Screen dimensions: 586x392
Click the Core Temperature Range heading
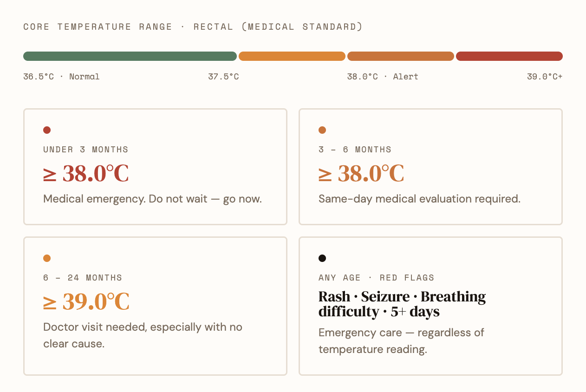pos(193,27)
